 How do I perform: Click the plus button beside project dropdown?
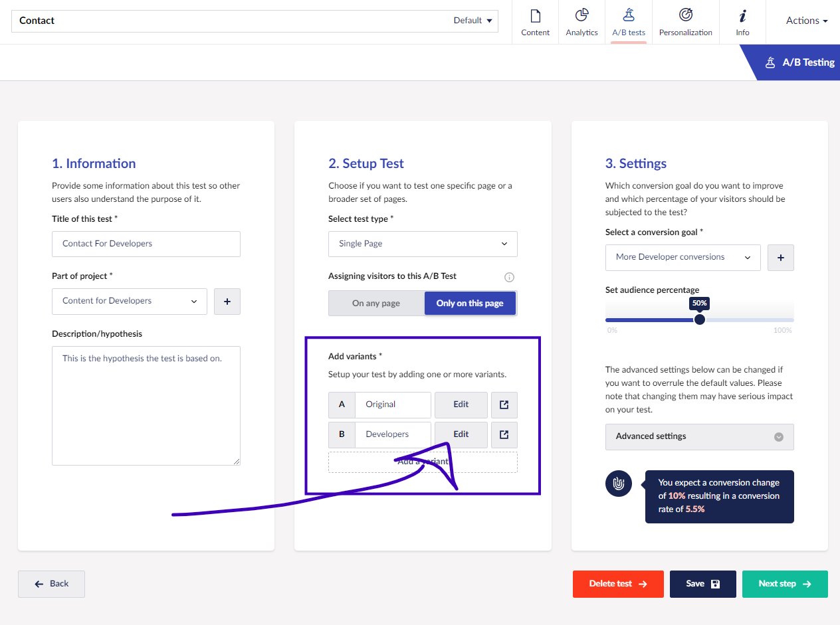pos(227,302)
